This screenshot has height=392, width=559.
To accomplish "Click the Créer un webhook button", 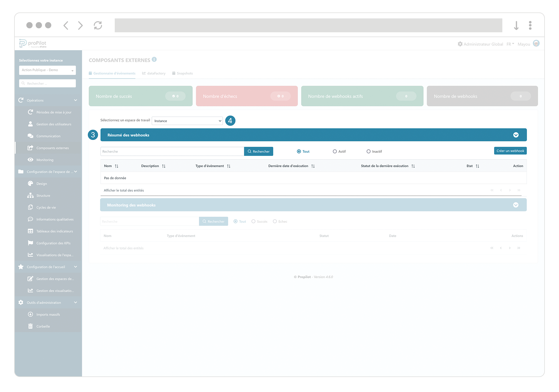I will point(510,151).
